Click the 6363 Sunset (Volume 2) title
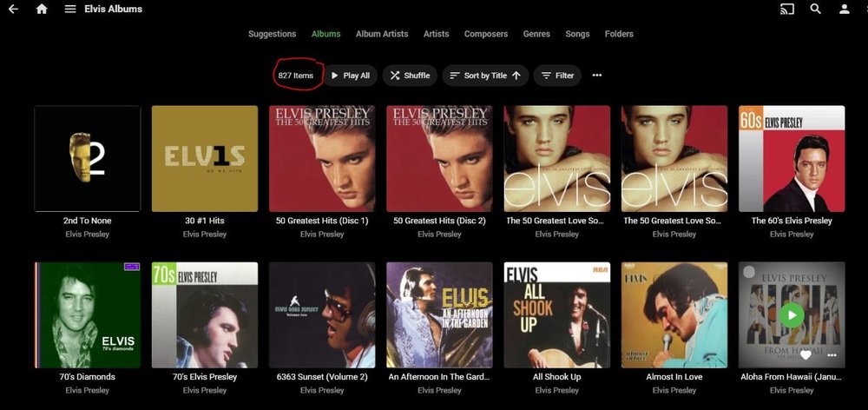Screen dimensions: 868x410 322,377
